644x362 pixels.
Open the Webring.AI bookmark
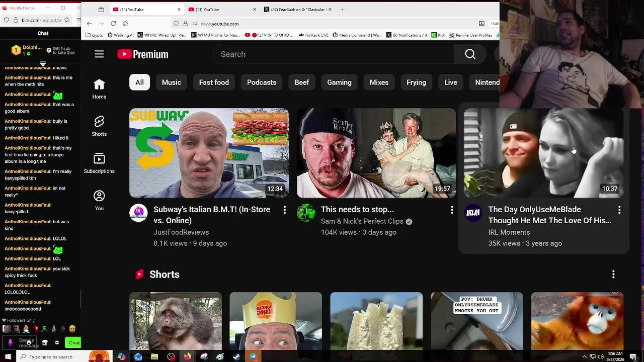(120, 35)
